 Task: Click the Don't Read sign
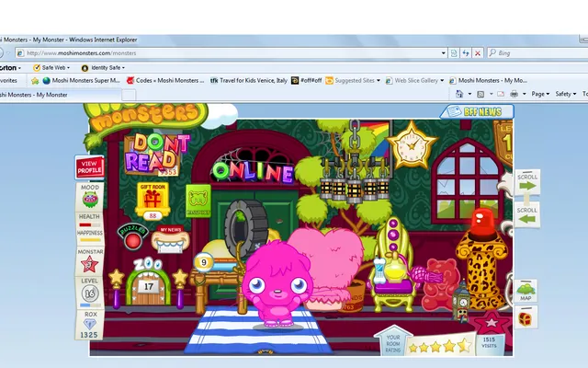pyautogui.click(x=157, y=155)
